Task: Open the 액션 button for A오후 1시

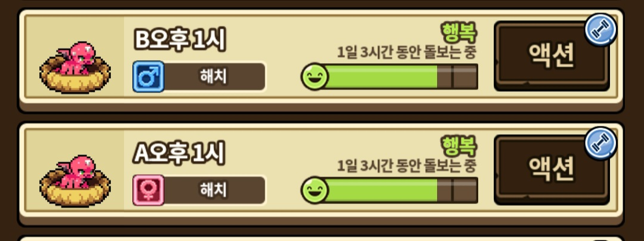Action: [x=552, y=169]
